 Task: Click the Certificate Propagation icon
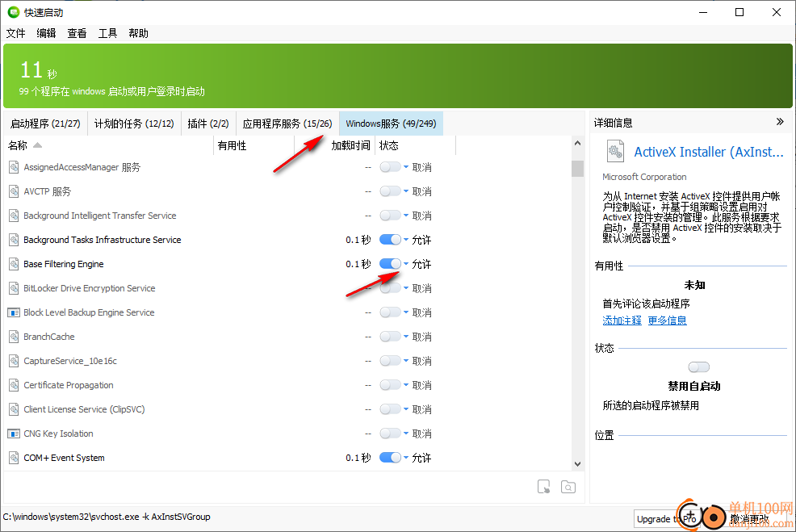click(x=14, y=385)
